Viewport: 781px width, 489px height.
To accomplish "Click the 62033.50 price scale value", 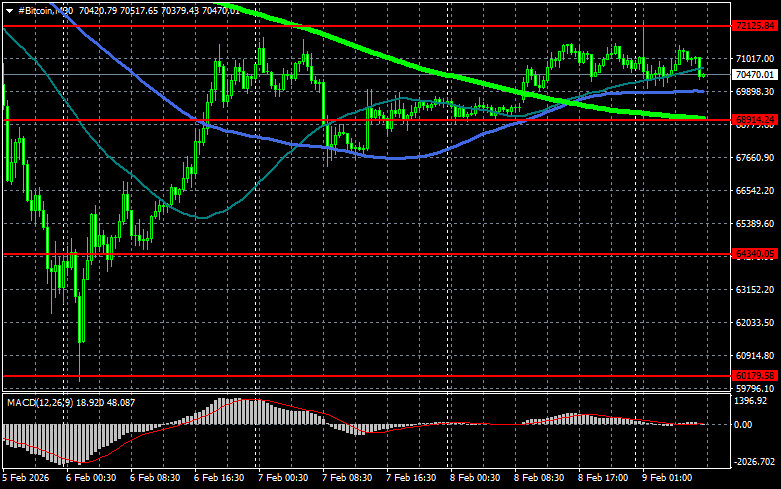I will [755, 323].
